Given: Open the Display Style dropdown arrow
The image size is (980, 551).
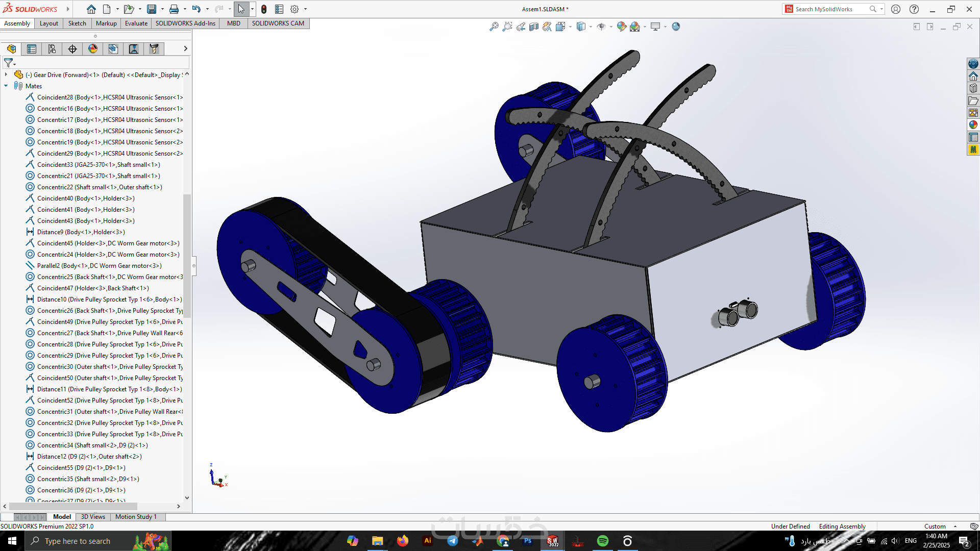Looking at the screenshot, I should pos(591,27).
